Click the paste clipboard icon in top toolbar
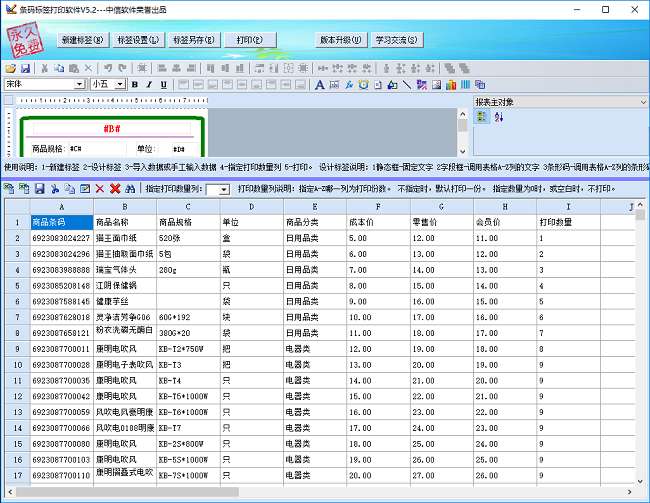Screen dimensions: 650x503 pos(74,68)
